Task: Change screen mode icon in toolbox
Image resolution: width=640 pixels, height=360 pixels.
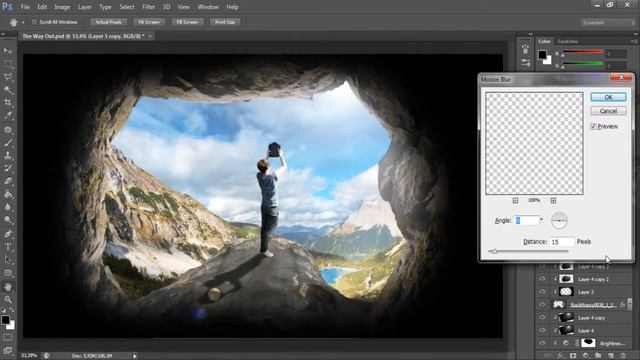Action: point(8,350)
